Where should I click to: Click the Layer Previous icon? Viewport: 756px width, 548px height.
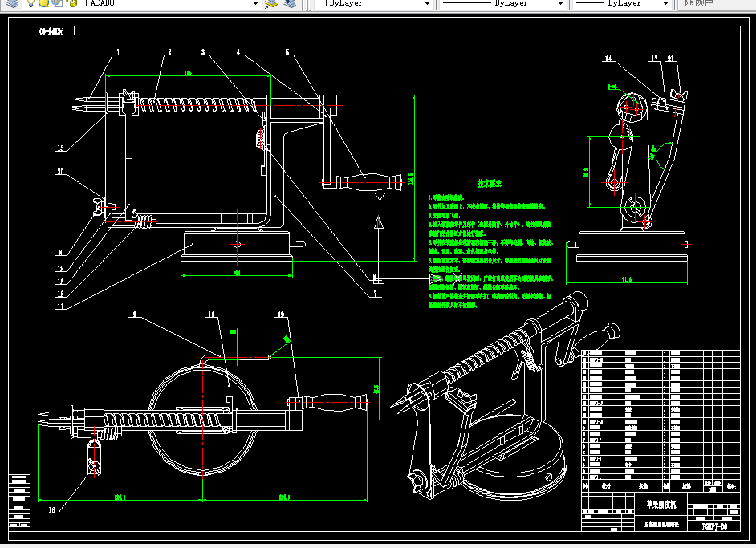click(x=289, y=3)
